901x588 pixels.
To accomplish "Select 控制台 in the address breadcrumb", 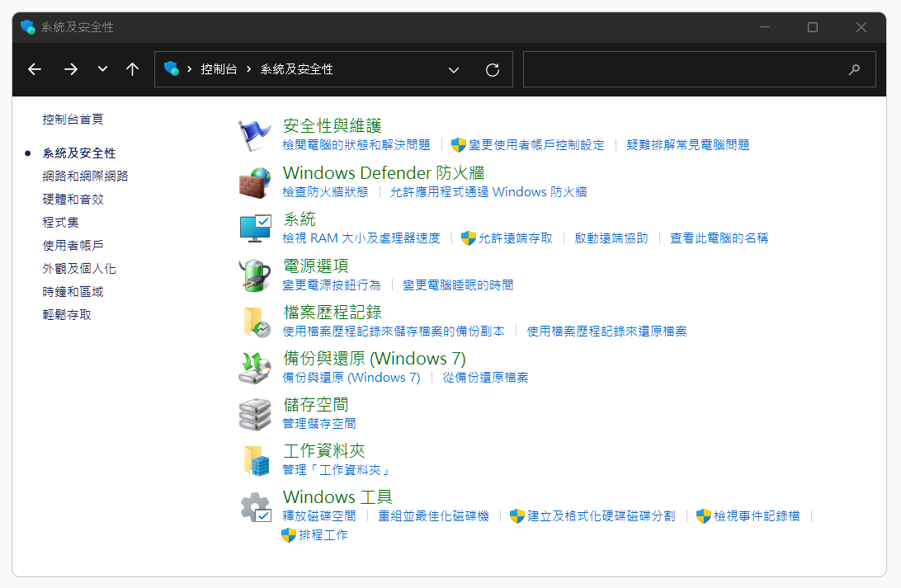I will [219, 69].
